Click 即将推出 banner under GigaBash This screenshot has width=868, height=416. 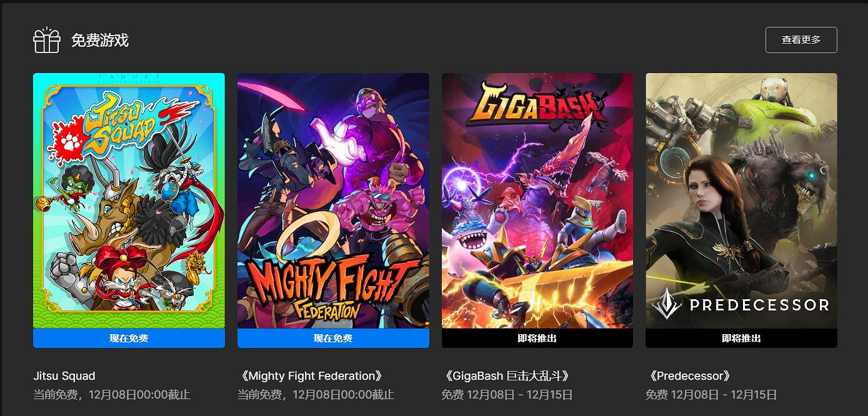point(537,338)
